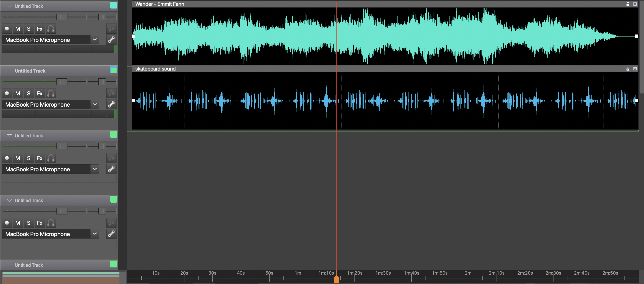The height and width of the screenshot is (284, 644).
Task: Click the first track's pan slider handle
Action: (x=102, y=17)
